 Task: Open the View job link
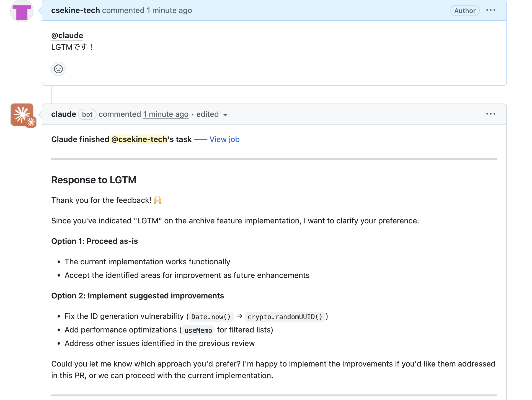(224, 139)
